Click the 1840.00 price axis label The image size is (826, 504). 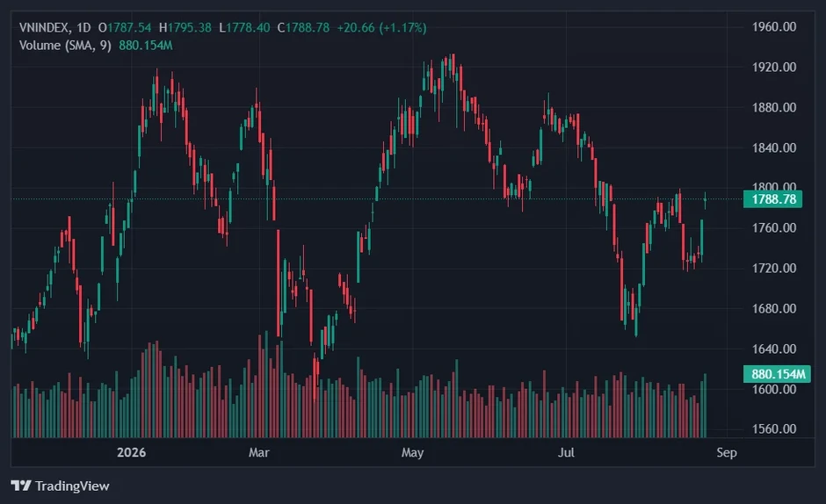pos(774,148)
